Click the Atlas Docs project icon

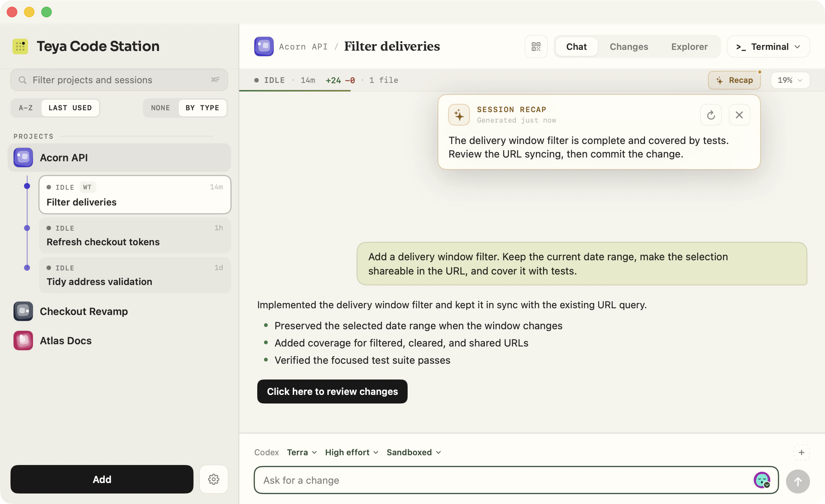[23, 340]
